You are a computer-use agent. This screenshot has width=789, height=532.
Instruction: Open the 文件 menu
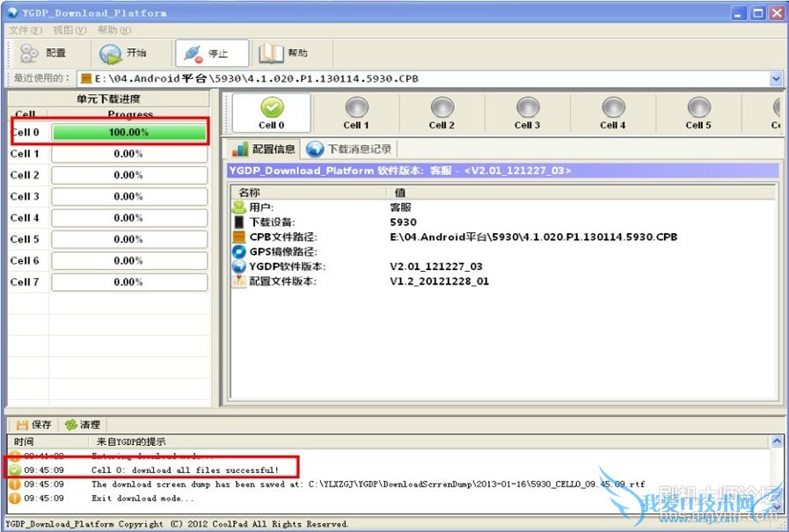click(x=26, y=30)
